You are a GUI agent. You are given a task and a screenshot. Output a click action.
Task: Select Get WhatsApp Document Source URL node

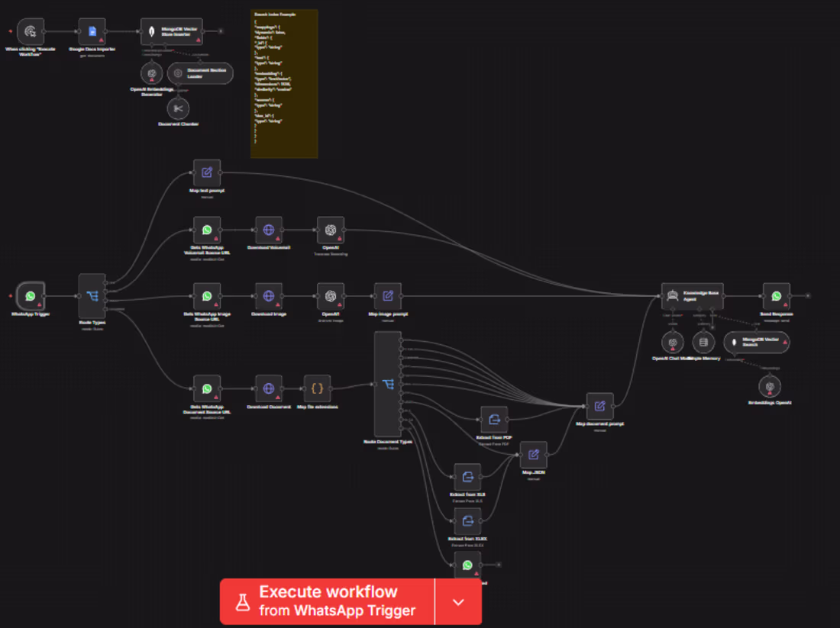[x=207, y=388]
